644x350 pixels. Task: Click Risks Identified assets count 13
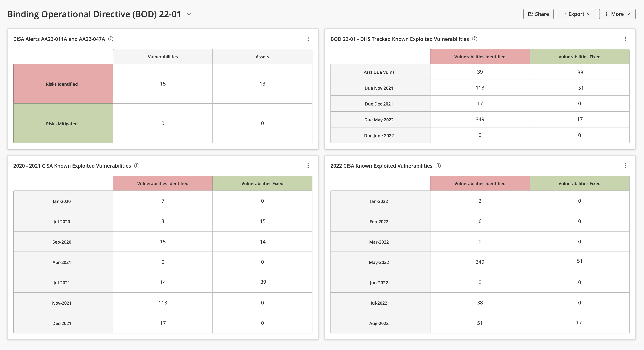click(262, 84)
